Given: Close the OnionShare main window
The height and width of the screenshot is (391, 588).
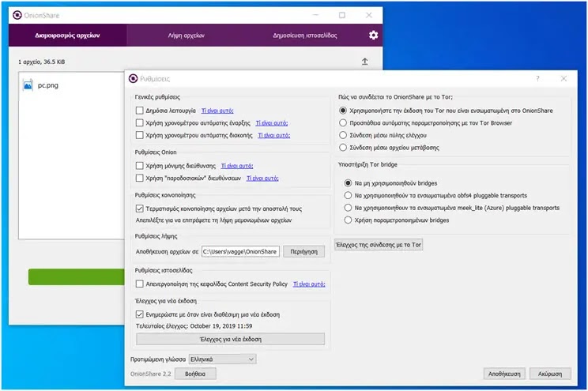Looking at the screenshot, I should (369, 15).
